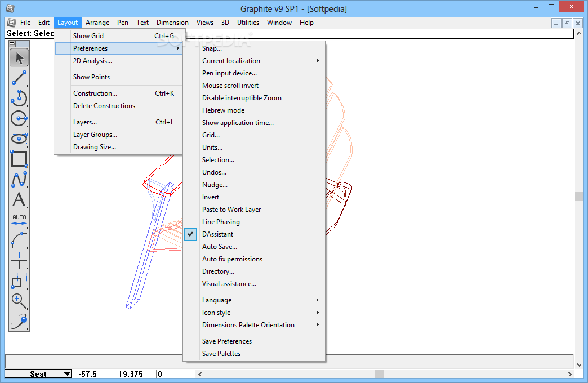The image size is (588, 383).
Task: Click the vertical scrollbar thumb
Action: (x=579, y=196)
